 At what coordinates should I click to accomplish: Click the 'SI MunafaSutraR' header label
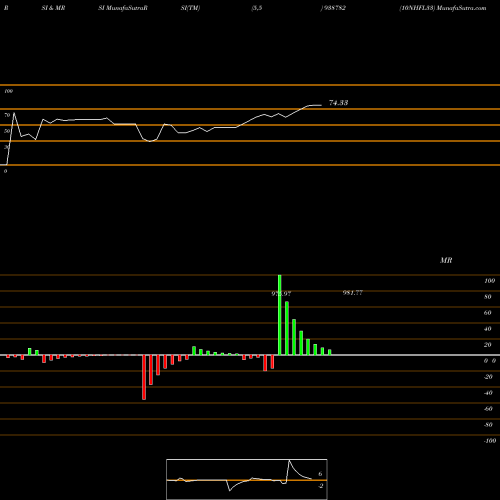[123, 8]
